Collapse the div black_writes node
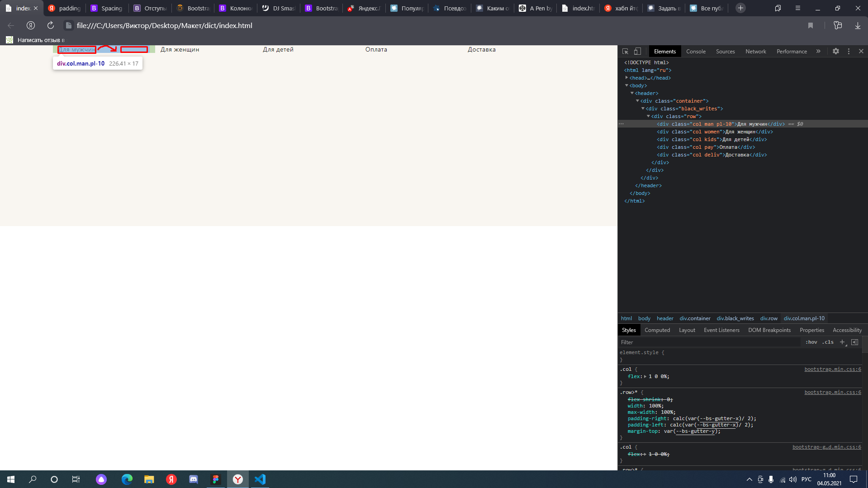The image size is (868, 488). click(643, 109)
